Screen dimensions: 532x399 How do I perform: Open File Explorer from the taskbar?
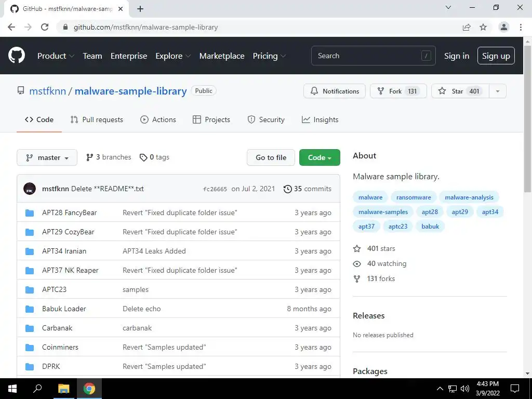point(63,389)
